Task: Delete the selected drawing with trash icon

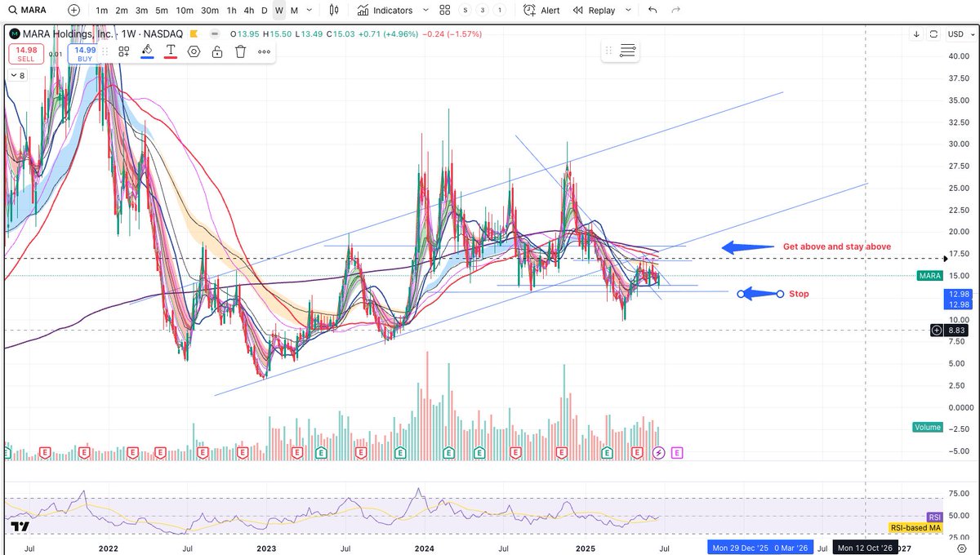Action: 241,51
